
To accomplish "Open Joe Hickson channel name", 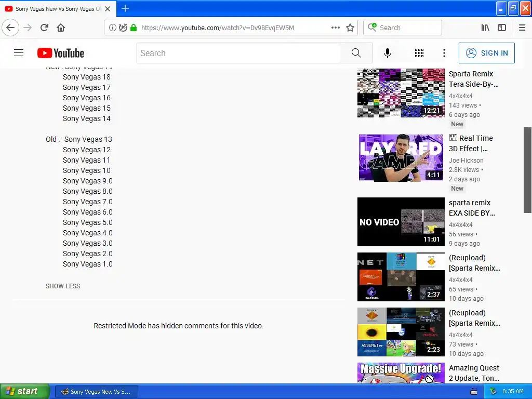I will (x=466, y=160).
